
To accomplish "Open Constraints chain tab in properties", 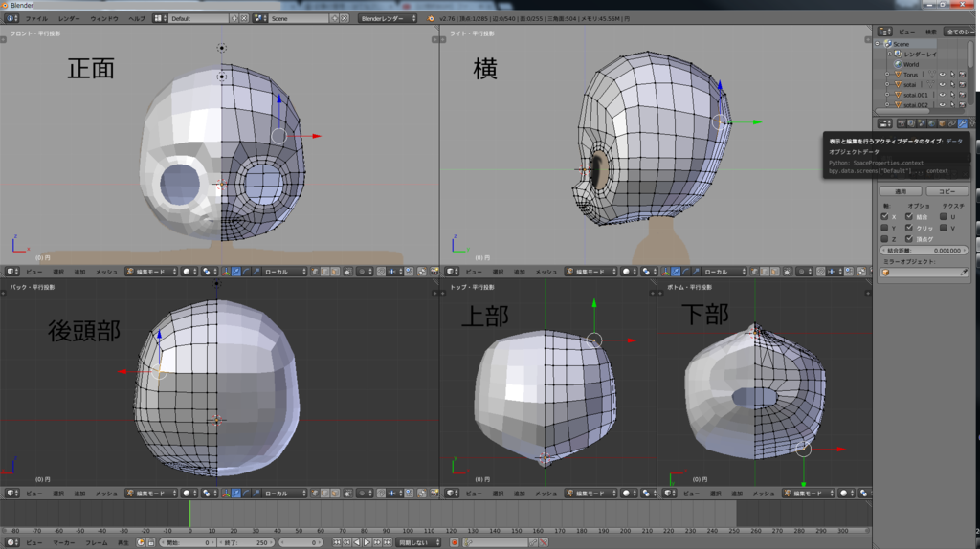I will [x=952, y=123].
